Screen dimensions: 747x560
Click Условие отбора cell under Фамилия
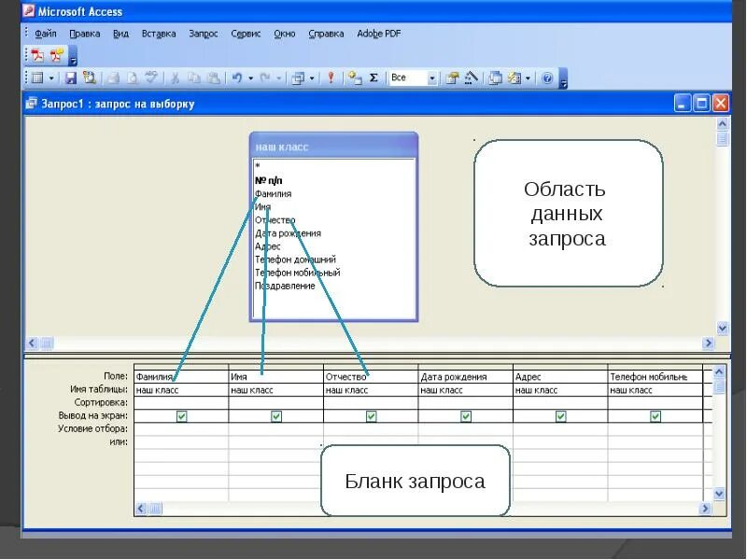coord(181,429)
